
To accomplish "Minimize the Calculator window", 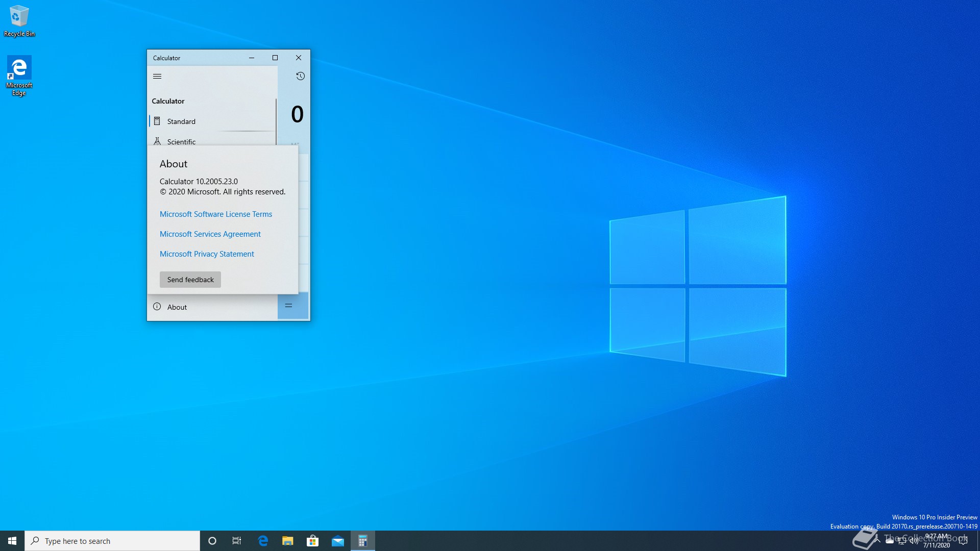I will coord(252,58).
